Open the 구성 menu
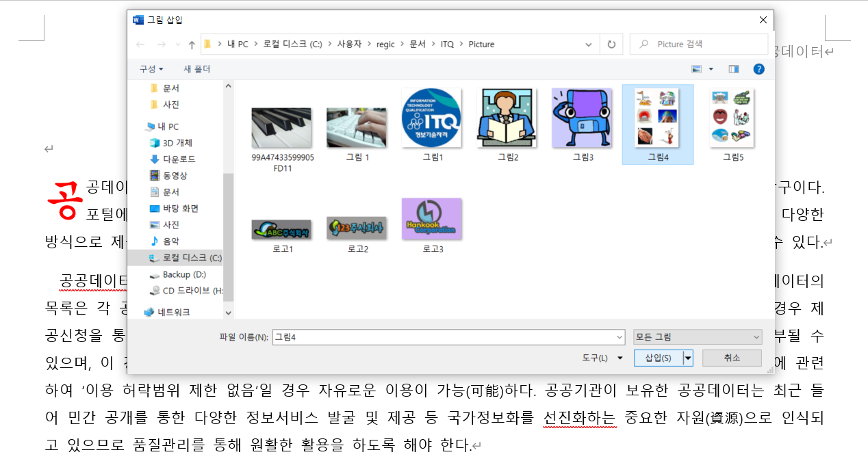 click(x=151, y=69)
